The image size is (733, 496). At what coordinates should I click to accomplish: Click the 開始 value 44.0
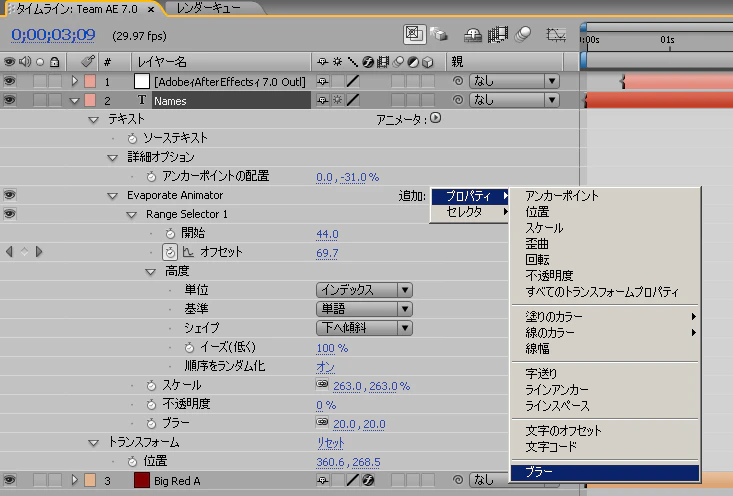click(327, 234)
